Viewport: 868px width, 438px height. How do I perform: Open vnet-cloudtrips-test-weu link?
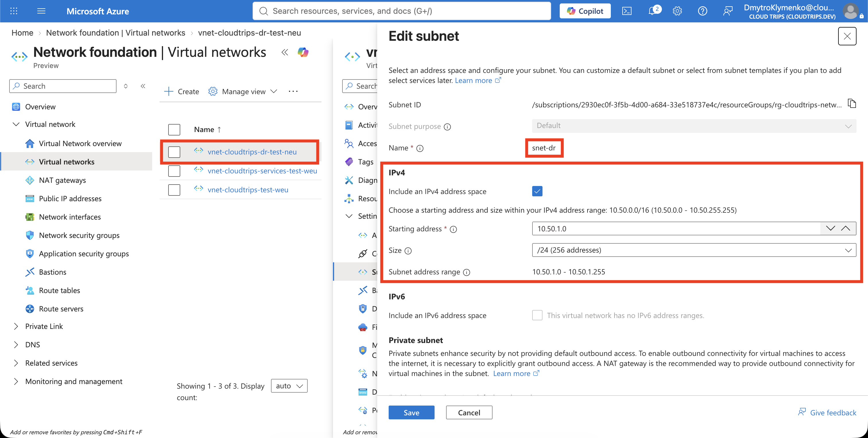click(248, 190)
